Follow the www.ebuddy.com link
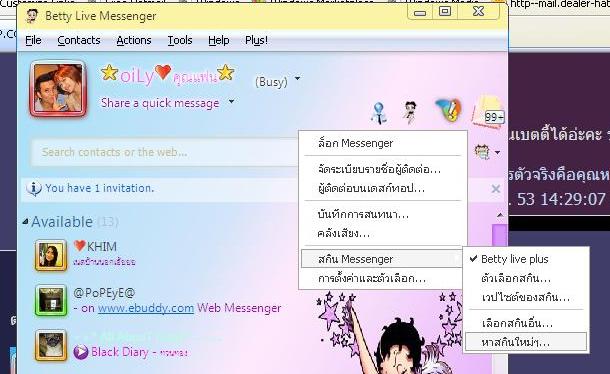This screenshot has width=610, height=374. pos(146,308)
